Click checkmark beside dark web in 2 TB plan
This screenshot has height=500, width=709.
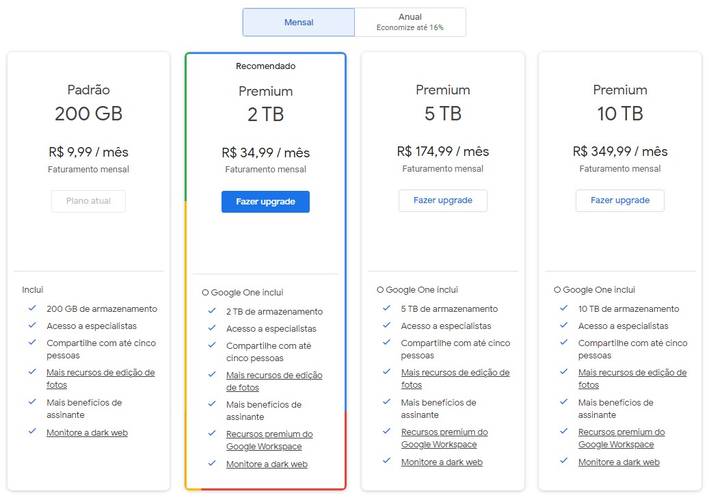coord(212,463)
